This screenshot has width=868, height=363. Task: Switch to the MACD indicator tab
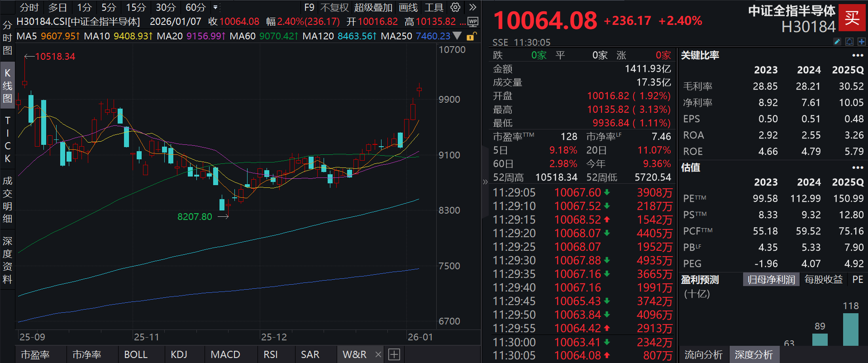[225, 354]
